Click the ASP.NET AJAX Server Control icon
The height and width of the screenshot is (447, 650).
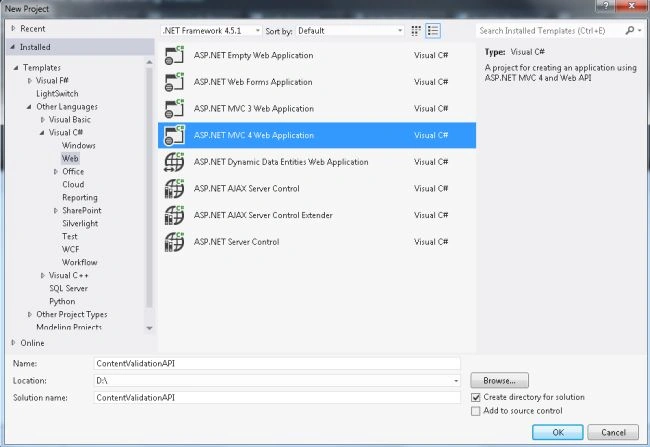click(174, 188)
